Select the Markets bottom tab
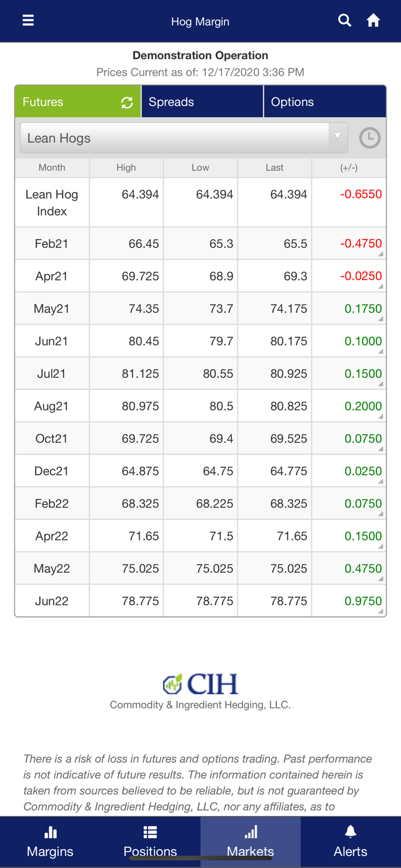 point(251,841)
